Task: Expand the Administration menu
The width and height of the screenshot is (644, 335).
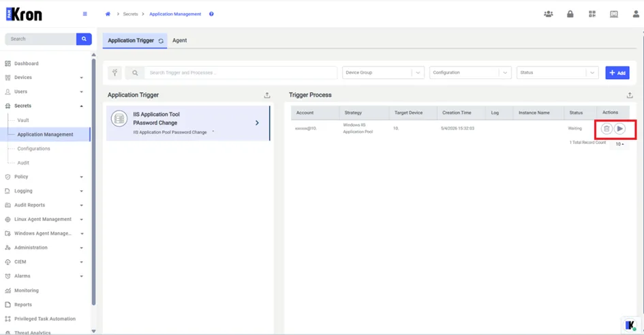Action: (81, 248)
